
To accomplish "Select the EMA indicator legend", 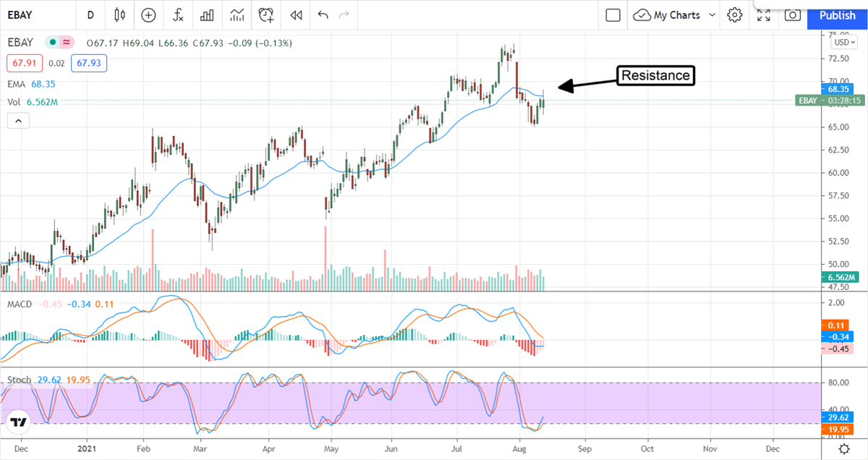I will coord(17,84).
